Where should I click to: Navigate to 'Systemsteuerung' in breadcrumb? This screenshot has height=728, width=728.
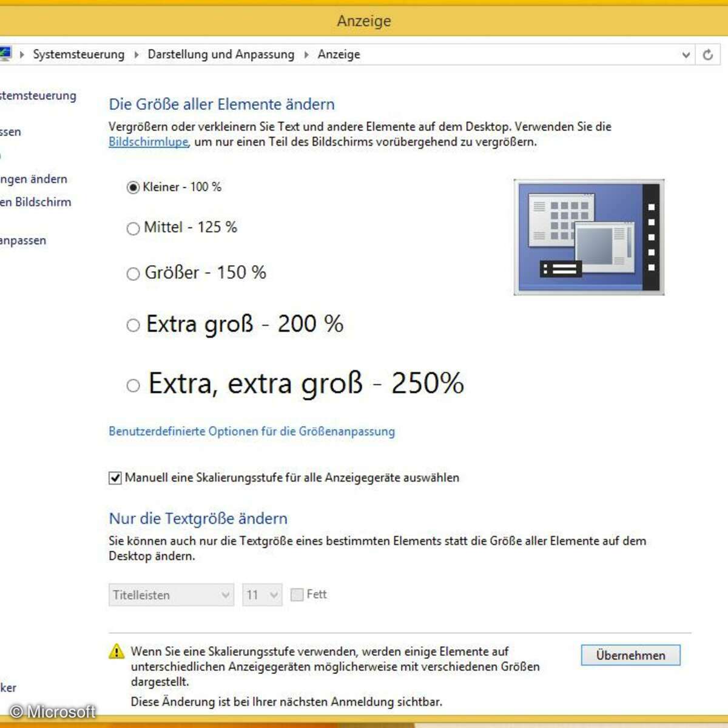(x=78, y=55)
